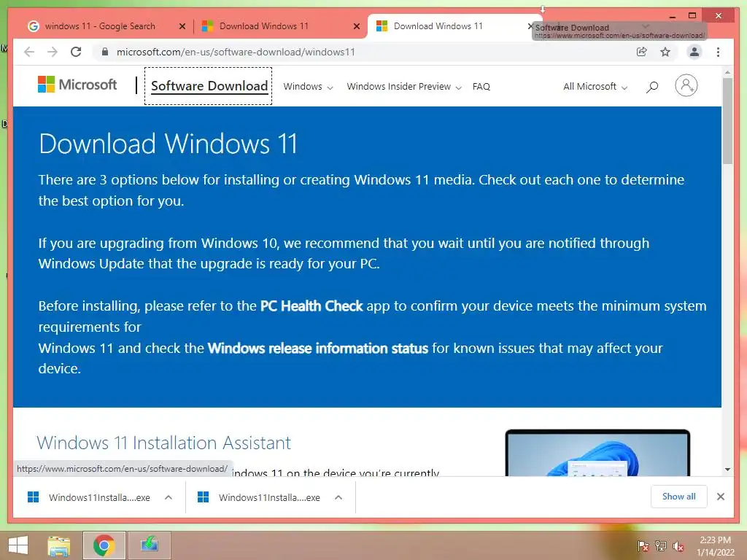The height and width of the screenshot is (560, 747).
Task: Click the Download Windows 11 page heading
Action: (169, 144)
